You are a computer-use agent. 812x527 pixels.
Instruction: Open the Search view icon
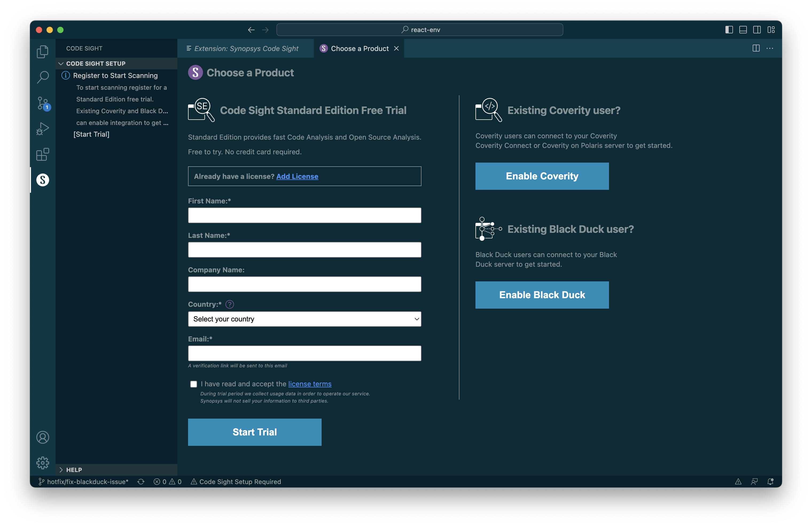click(x=43, y=77)
